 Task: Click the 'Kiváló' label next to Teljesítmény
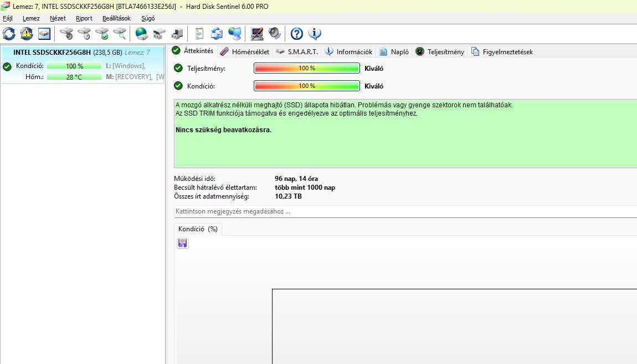[x=374, y=68]
